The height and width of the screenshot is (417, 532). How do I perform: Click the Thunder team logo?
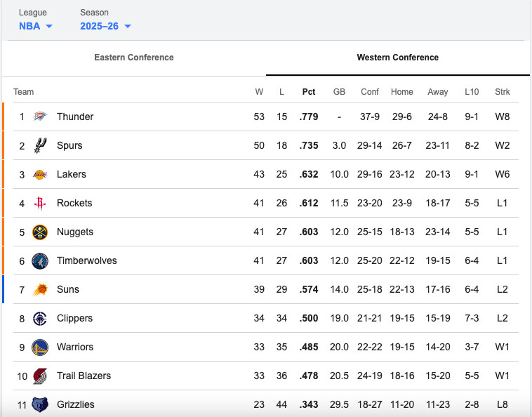coord(40,117)
